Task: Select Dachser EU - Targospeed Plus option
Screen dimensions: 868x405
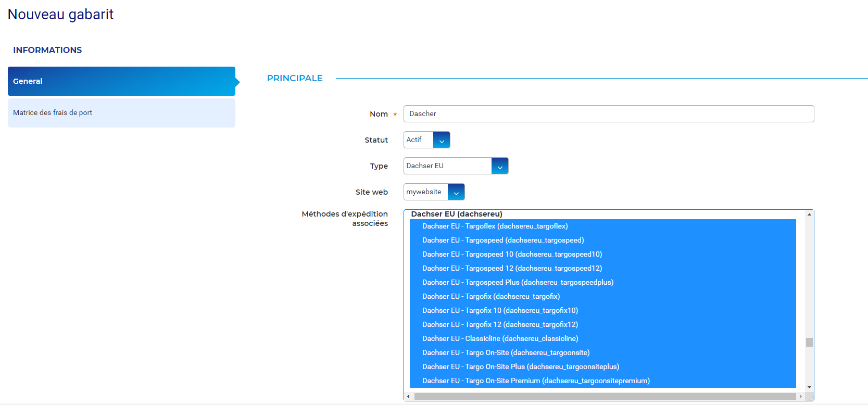Action: click(x=603, y=282)
